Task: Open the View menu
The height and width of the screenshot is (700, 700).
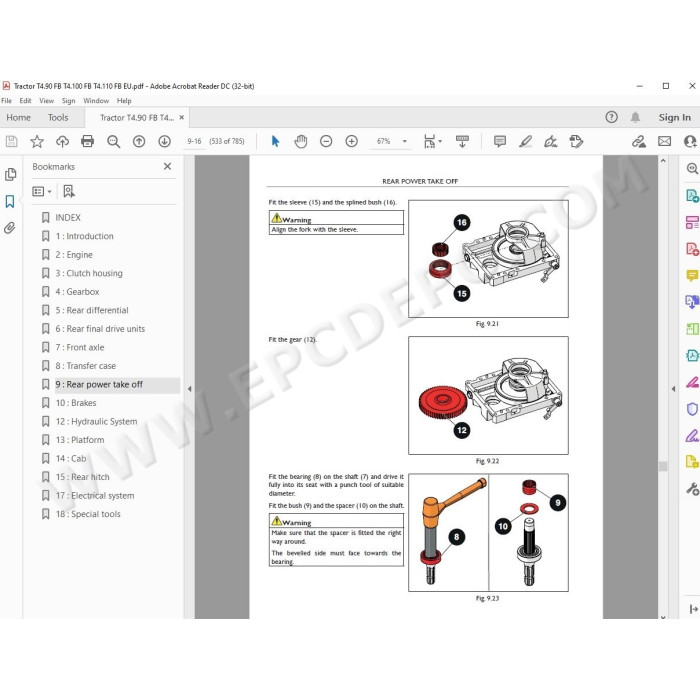Action: coord(46,101)
